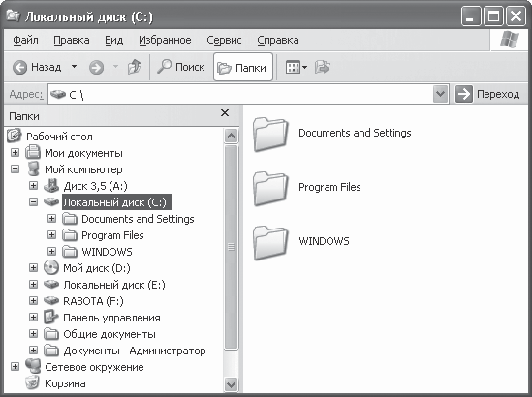This screenshot has width=532, height=397.
Task: Open the Правка menu
Action: coord(72,40)
